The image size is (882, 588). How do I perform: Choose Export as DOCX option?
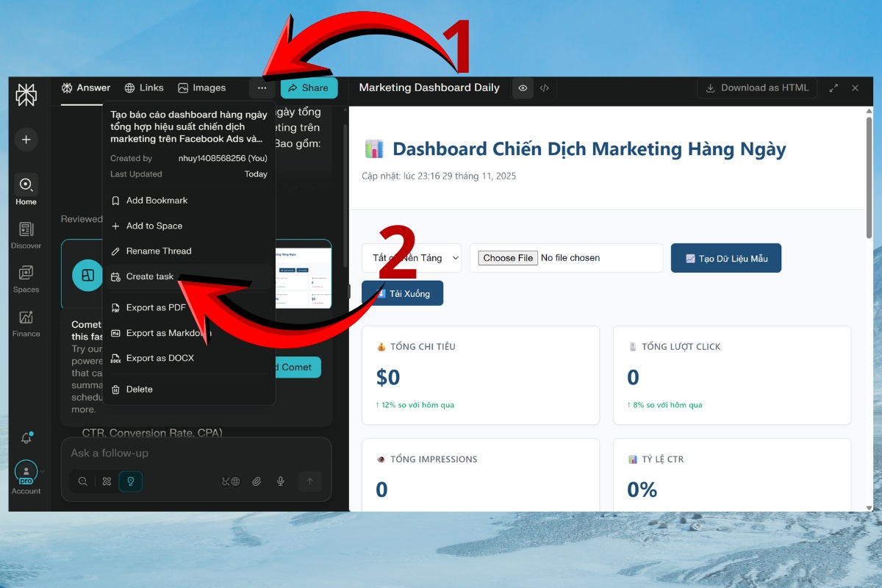[189, 358]
